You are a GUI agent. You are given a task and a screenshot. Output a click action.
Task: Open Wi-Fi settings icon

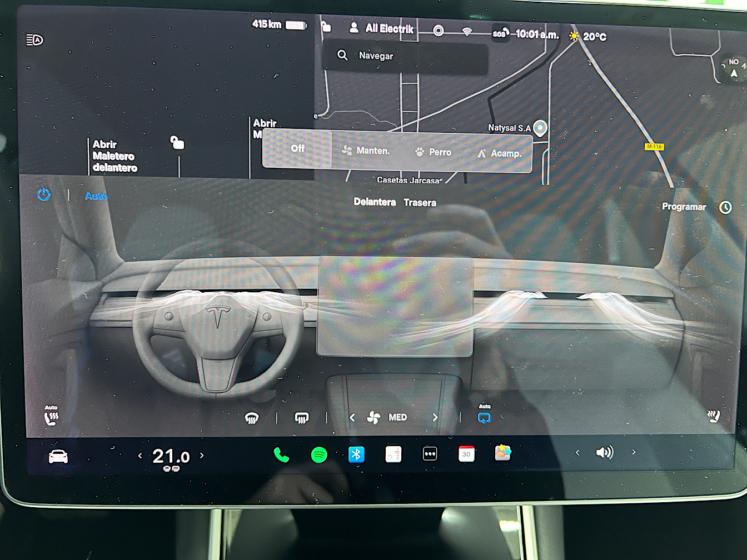tap(467, 32)
